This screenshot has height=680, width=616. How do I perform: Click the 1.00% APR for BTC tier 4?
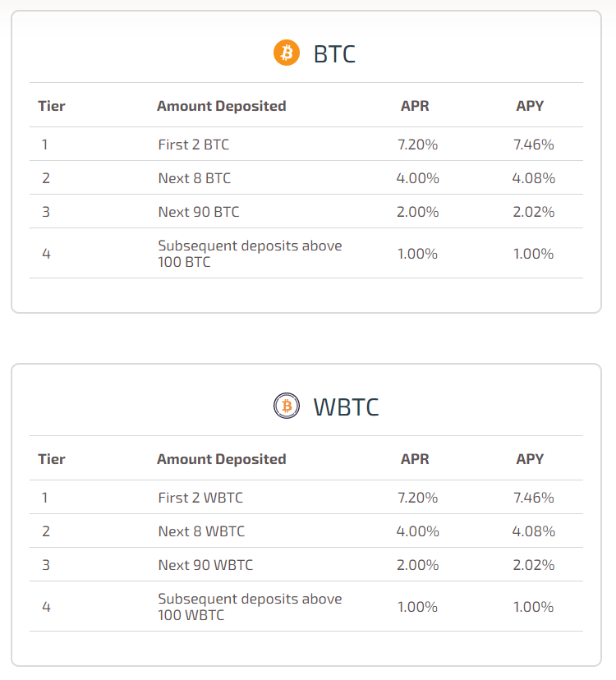coord(417,254)
